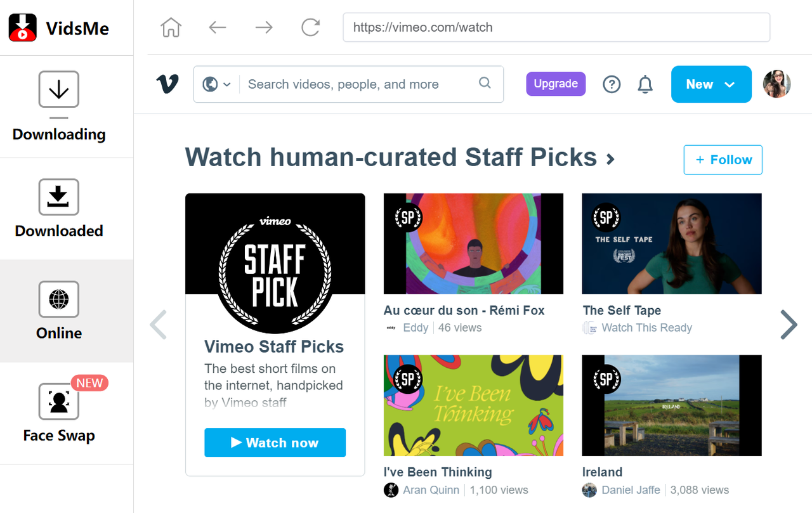Click the VidsMe app logo

[23, 28]
